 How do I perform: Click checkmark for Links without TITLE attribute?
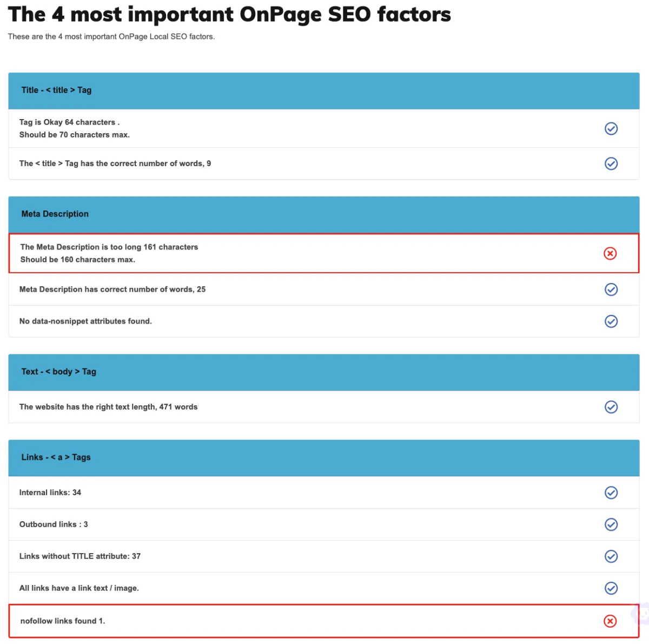point(611,556)
